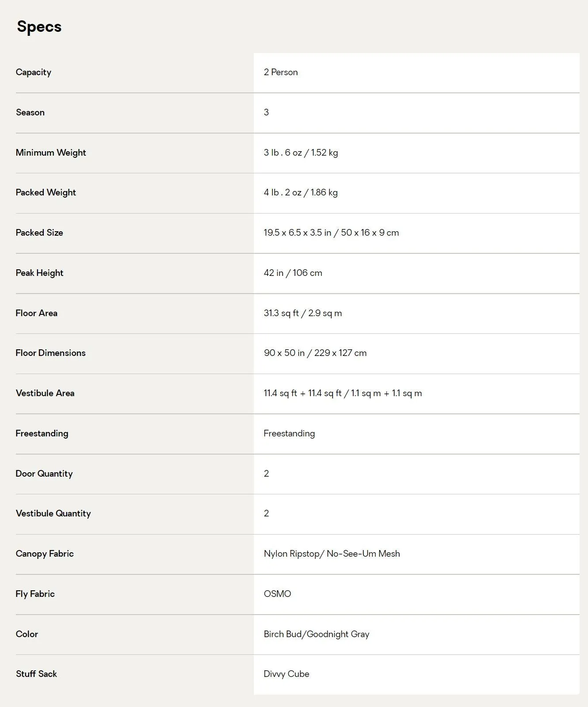Select the Season row label
The height and width of the screenshot is (707, 588).
30,112
